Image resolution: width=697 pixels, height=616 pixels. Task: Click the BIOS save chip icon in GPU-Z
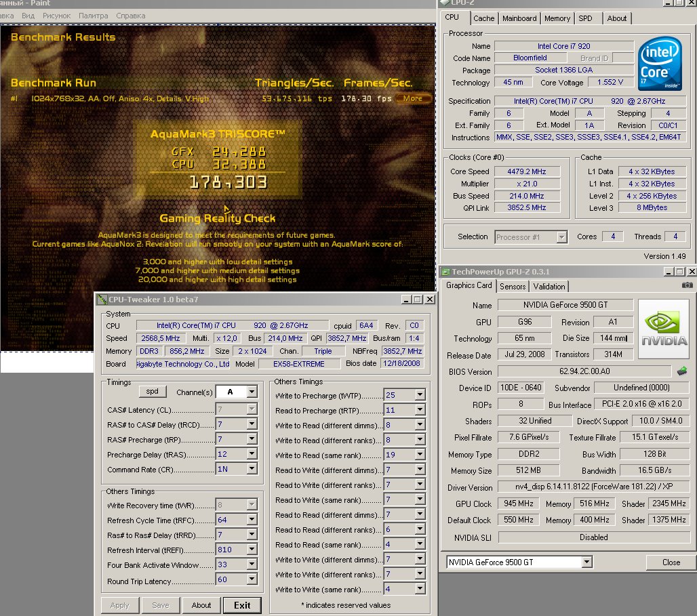pos(682,371)
